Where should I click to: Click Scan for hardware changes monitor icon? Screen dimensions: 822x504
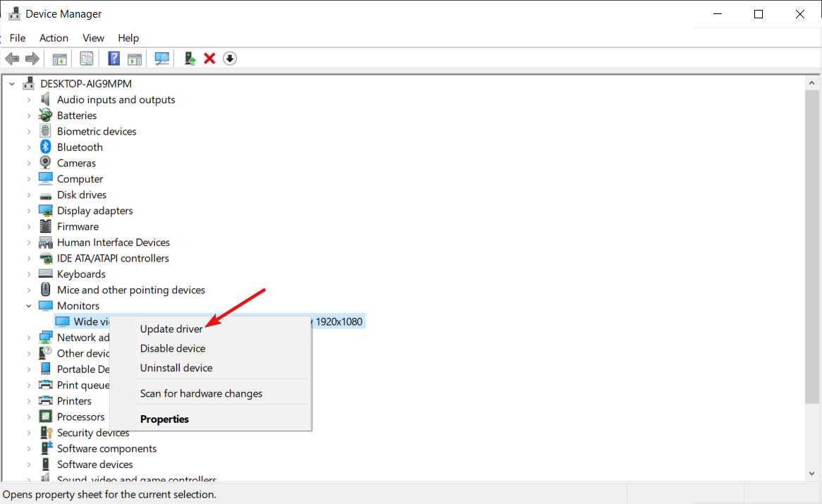point(162,59)
